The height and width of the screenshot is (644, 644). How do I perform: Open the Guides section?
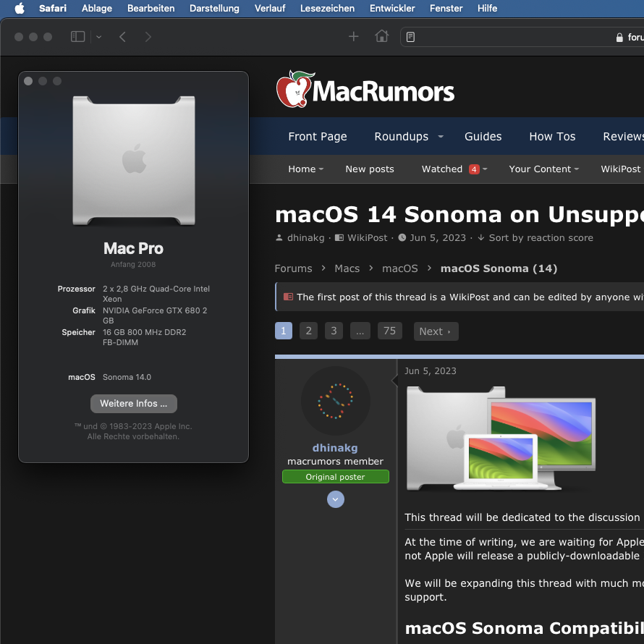pos(483,136)
